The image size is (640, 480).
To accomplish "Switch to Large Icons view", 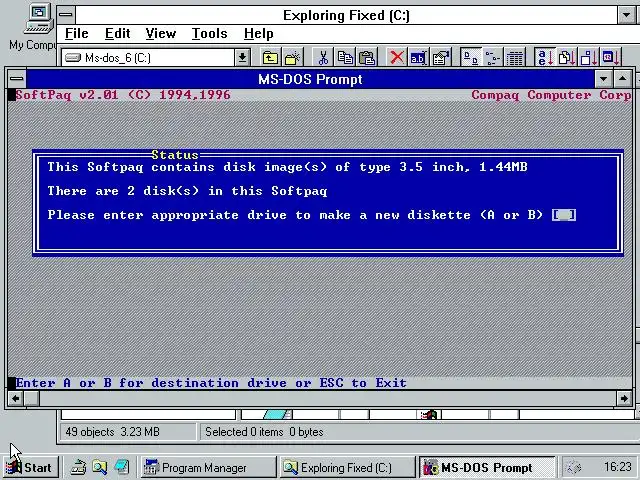I will [471, 58].
